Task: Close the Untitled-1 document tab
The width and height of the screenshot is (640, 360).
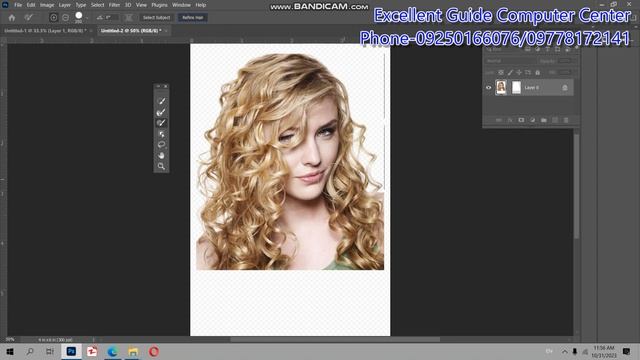Action: 91,31
